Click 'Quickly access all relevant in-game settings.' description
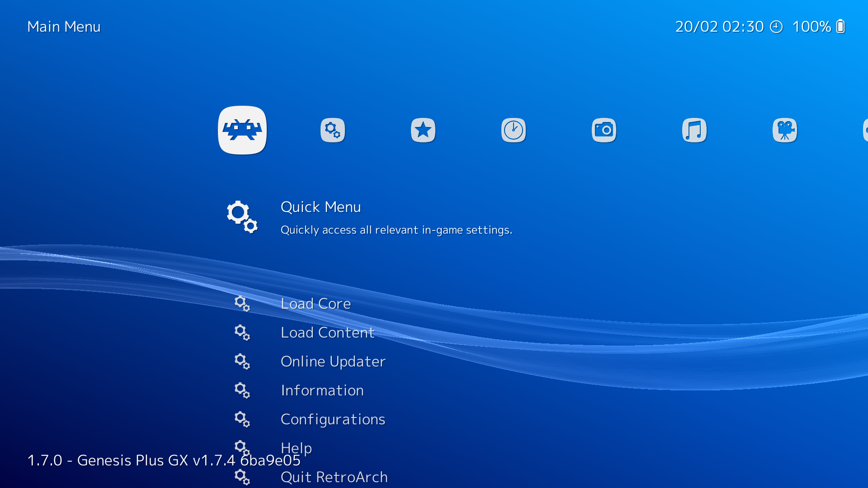This screenshot has width=868, height=488. [x=396, y=230]
